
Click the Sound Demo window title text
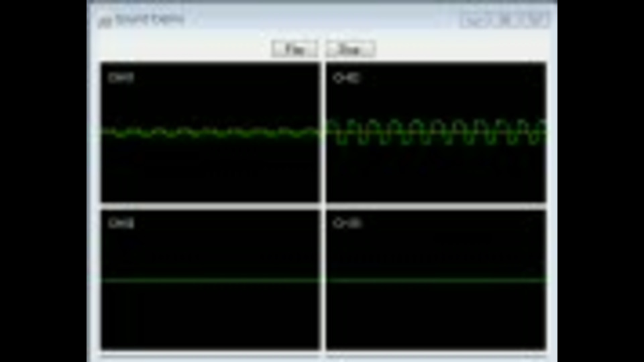click(150, 19)
